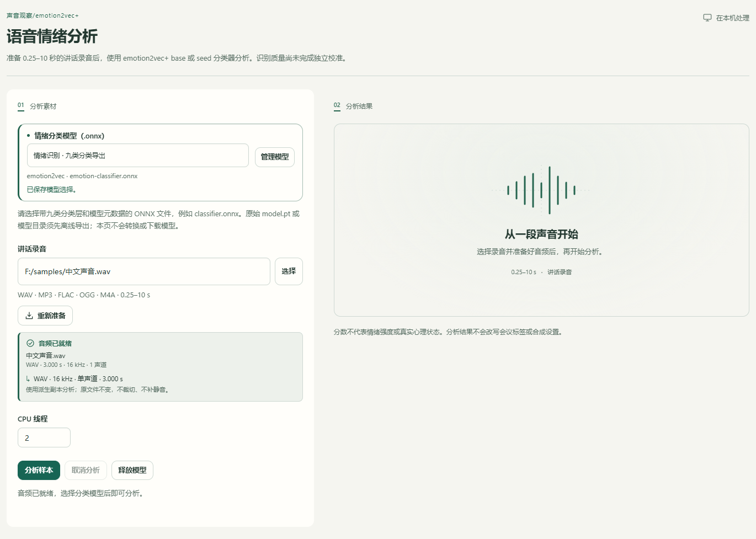
Task: Click the emotion2vec+ breadcrumb item
Action: 57,15
